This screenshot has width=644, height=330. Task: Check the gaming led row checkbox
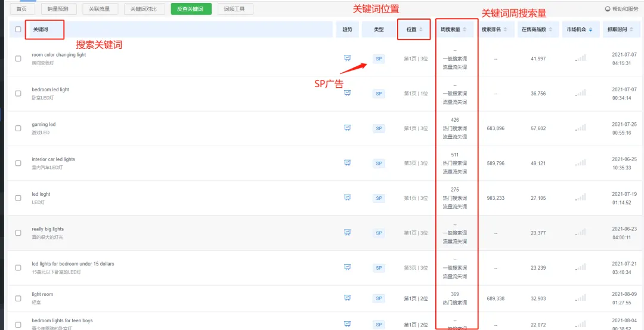18,128
